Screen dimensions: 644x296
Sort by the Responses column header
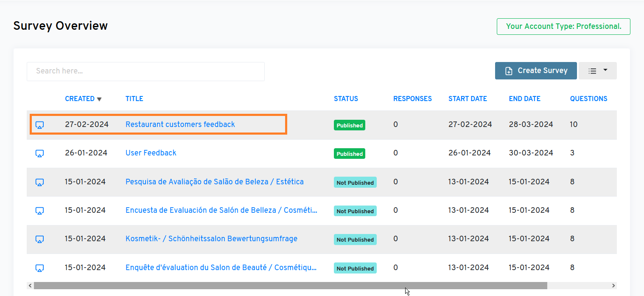(412, 99)
